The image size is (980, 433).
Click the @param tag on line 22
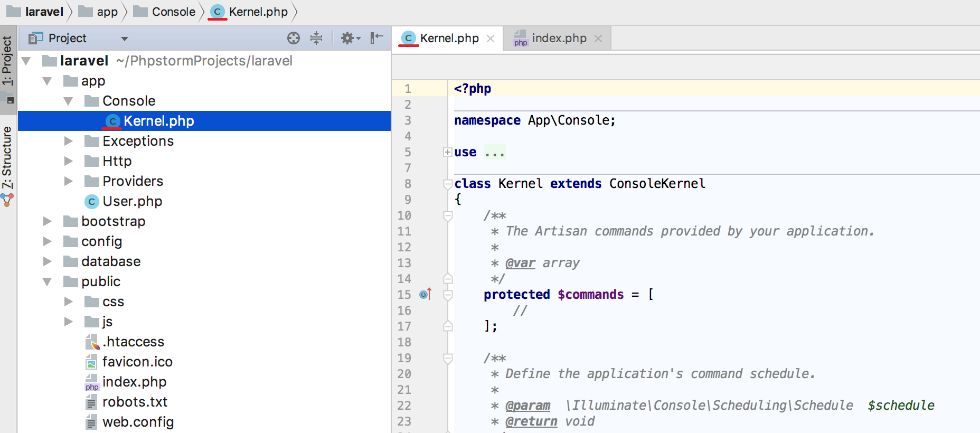pyautogui.click(x=527, y=406)
